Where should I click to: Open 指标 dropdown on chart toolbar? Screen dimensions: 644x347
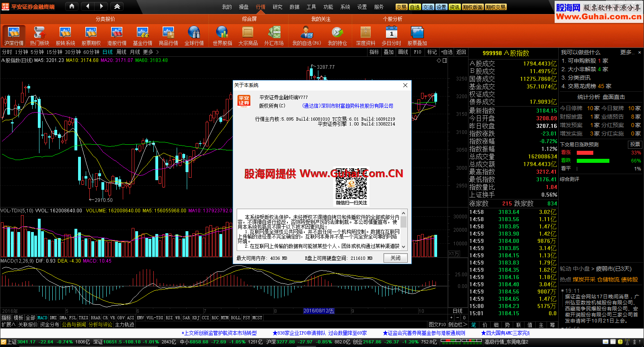click(374, 52)
